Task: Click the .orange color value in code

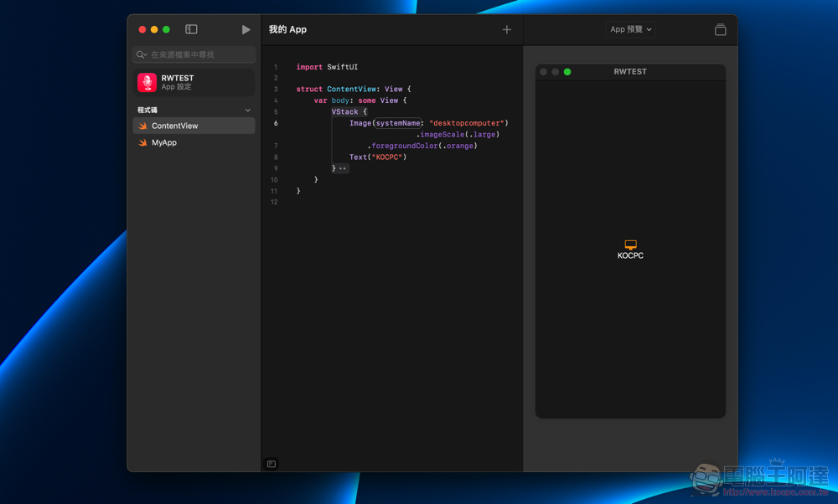Action: [458, 146]
